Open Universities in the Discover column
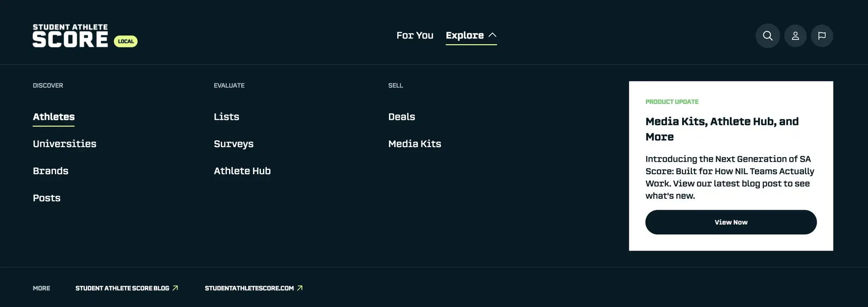Screen dimensions: 868x307 click(x=65, y=144)
